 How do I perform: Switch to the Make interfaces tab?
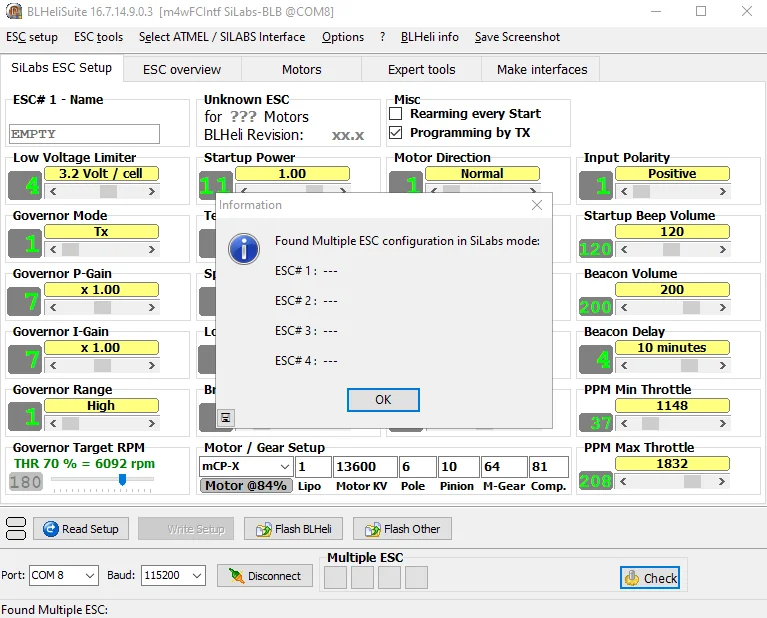[542, 69]
